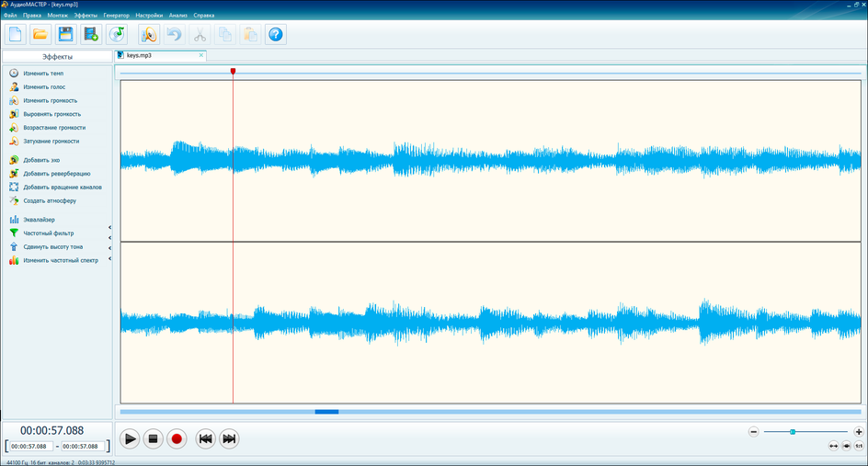868x466 pixels.
Task: Open the Файл menu
Action: click(10, 16)
